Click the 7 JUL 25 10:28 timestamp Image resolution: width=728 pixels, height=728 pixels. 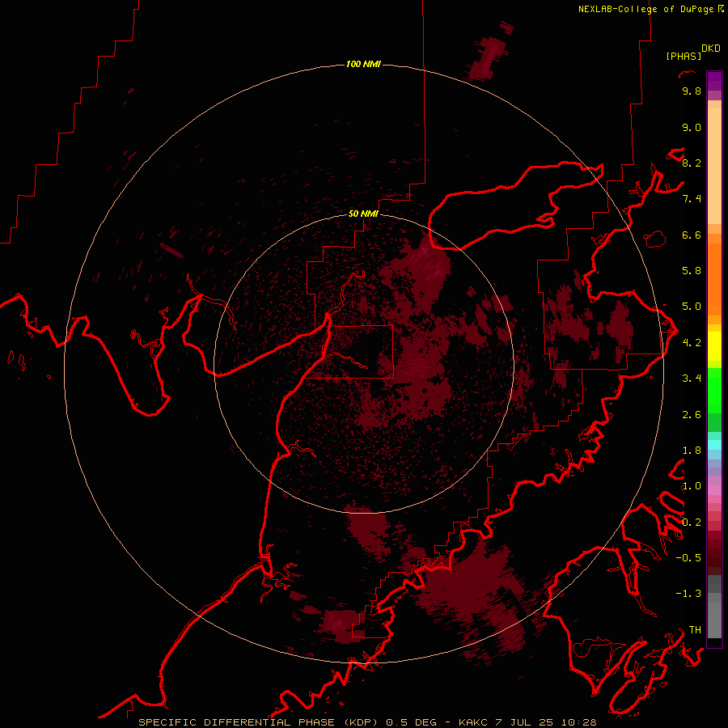(x=547, y=722)
